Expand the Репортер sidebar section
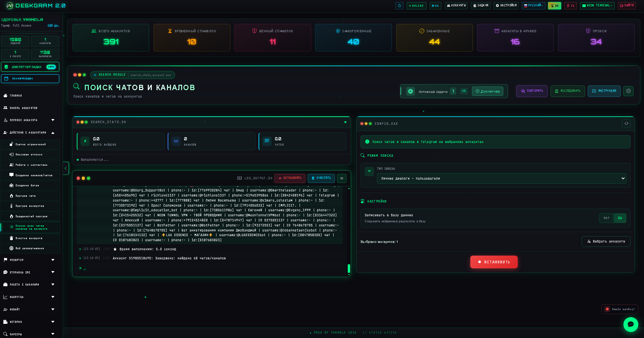 pyautogui.click(x=29, y=260)
